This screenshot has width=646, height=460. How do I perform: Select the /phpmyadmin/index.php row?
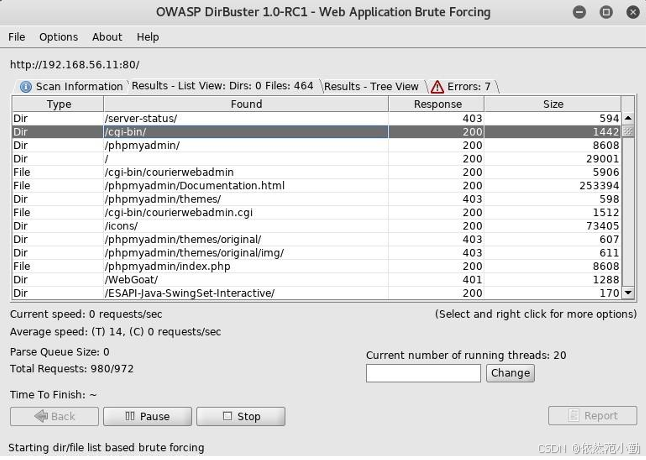pyautogui.click(x=316, y=266)
